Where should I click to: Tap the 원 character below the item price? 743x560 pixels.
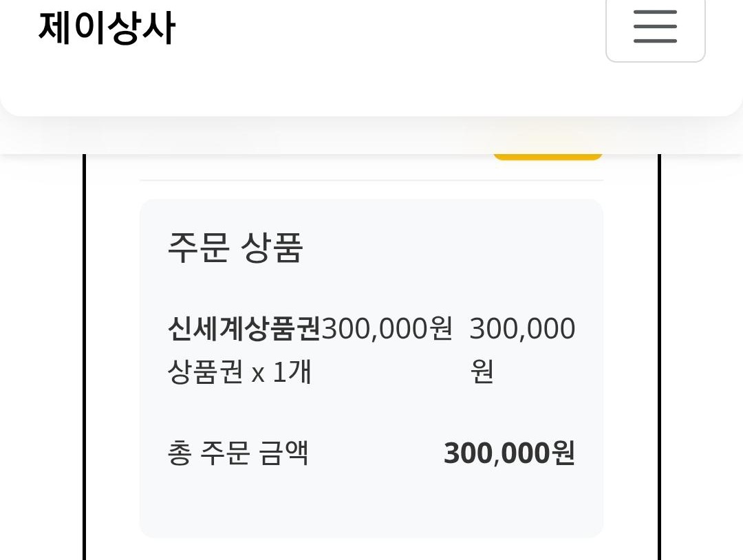[x=482, y=372]
